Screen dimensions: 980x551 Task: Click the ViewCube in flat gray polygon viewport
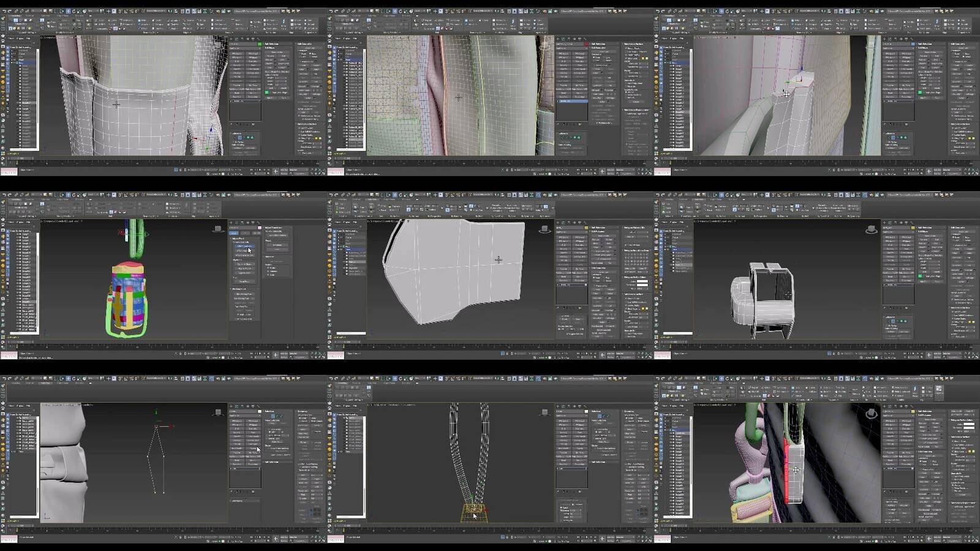[x=544, y=229]
